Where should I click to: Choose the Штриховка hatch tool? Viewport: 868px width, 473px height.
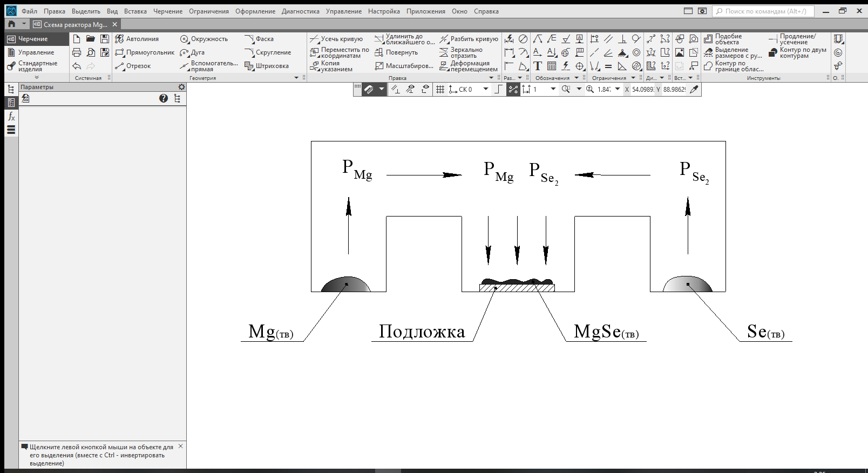pyautogui.click(x=267, y=66)
